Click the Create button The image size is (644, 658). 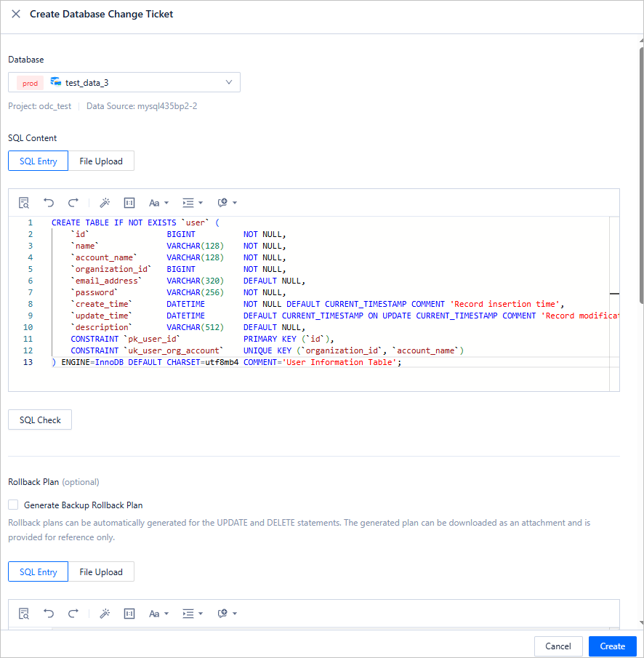click(612, 646)
